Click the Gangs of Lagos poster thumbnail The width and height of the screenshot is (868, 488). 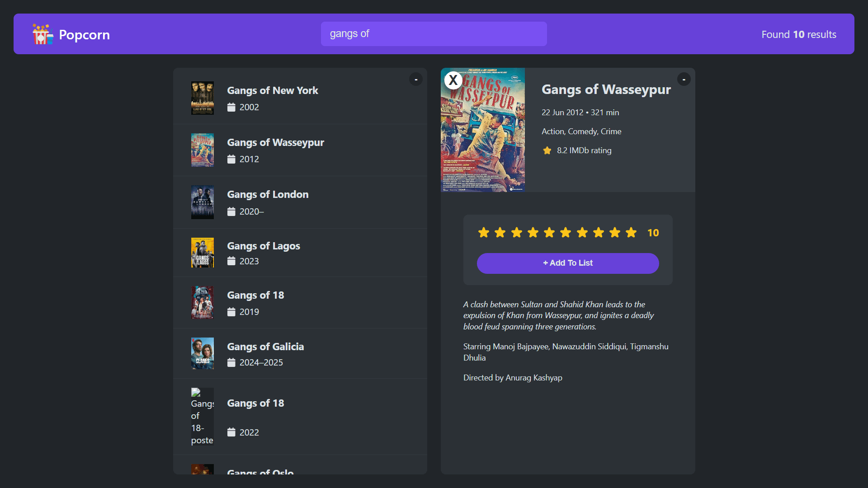pos(202,252)
